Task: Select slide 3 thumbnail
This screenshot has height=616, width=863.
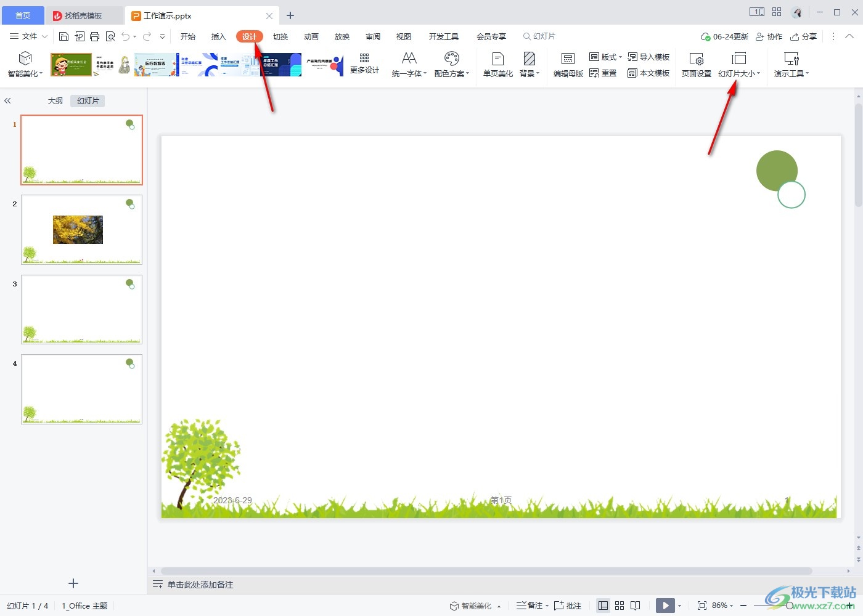Action: pos(81,309)
